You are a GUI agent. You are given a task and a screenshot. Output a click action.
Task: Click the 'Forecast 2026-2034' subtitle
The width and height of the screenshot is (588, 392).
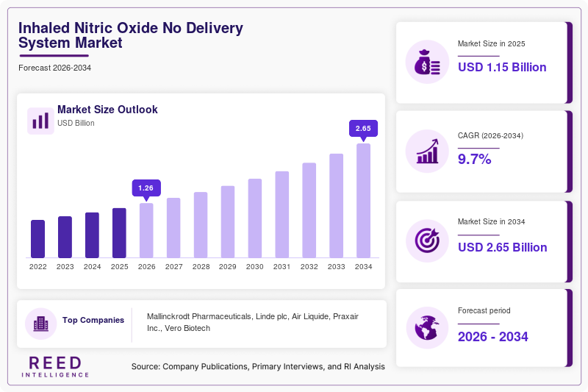point(54,68)
